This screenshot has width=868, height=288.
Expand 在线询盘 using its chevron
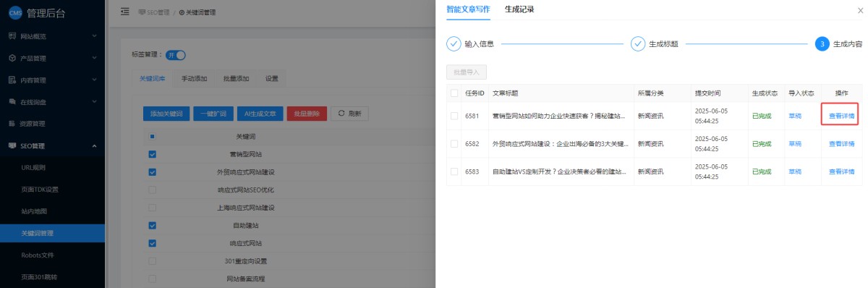(94, 101)
